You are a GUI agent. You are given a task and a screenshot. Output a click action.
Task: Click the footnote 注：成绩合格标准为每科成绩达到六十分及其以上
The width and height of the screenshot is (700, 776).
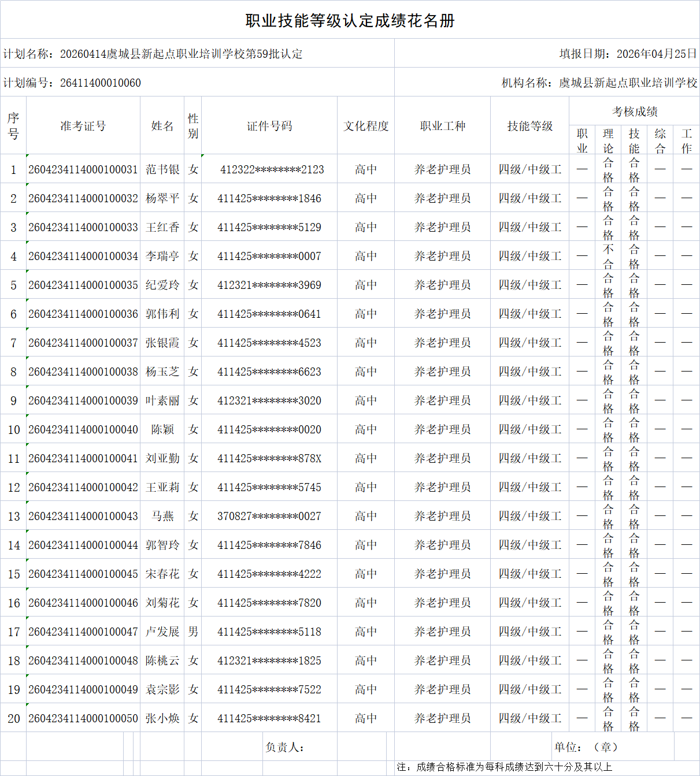pos(504,767)
